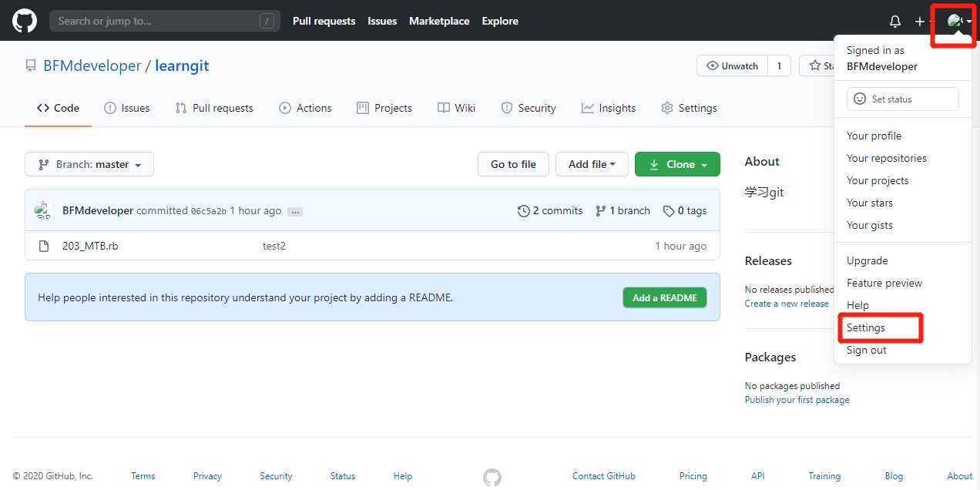Expand the Add file dropdown
The image size is (980, 490).
tap(592, 164)
